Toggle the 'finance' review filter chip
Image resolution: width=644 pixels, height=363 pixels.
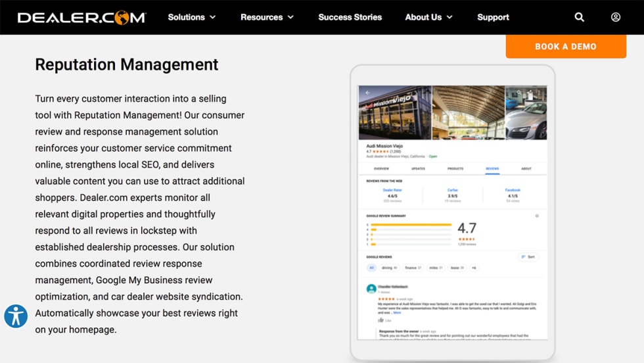[413, 268]
